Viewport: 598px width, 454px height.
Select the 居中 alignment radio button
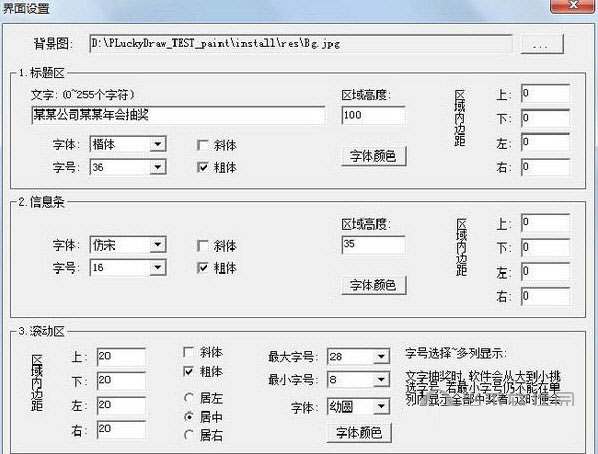[x=189, y=417]
